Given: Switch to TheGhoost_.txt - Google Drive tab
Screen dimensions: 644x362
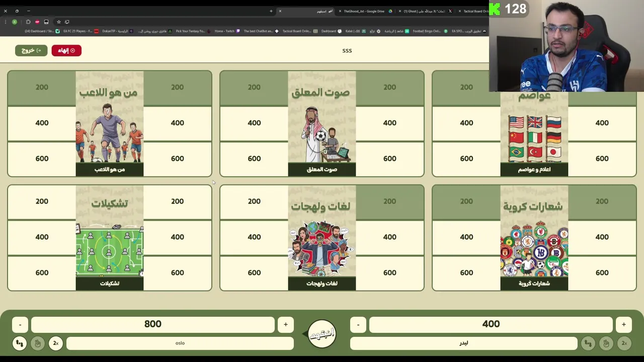Looking at the screenshot, I should click(x=365, y=11).
